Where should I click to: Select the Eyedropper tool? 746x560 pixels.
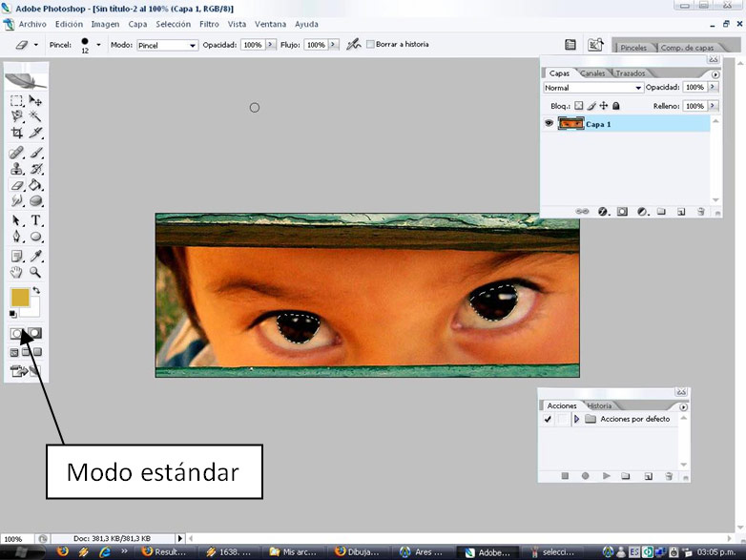35,257
